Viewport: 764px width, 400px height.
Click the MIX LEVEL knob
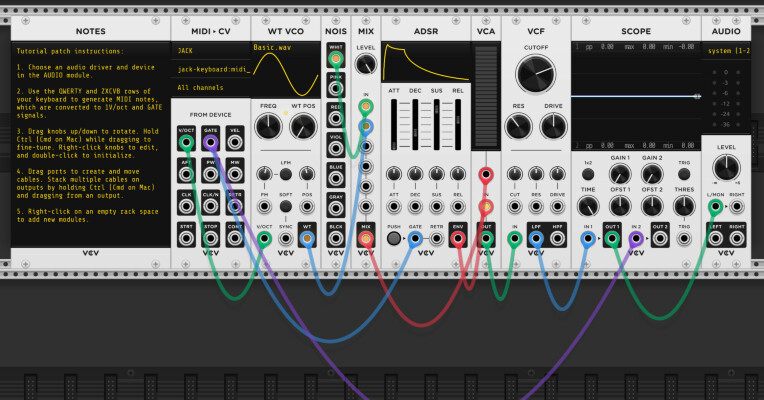(366, 67)
